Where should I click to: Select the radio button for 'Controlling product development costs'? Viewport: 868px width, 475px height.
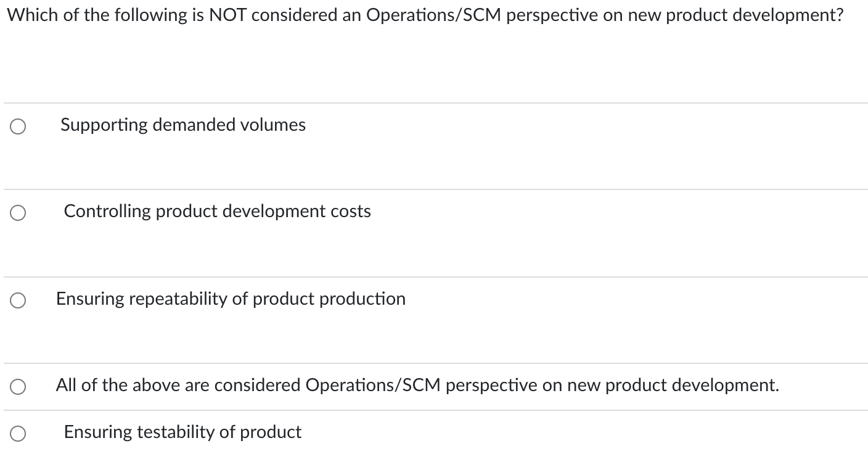(x=18, y=213)
